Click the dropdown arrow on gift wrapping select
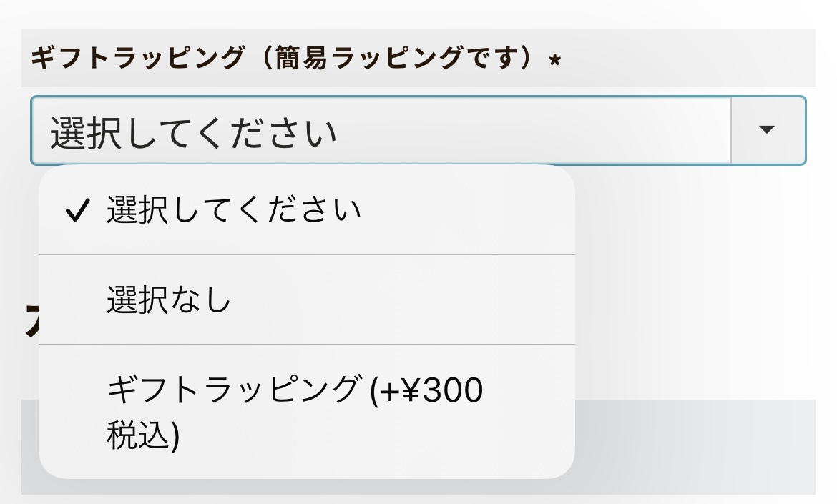Screen dimensions: 837x504 [x=768, y=131]
